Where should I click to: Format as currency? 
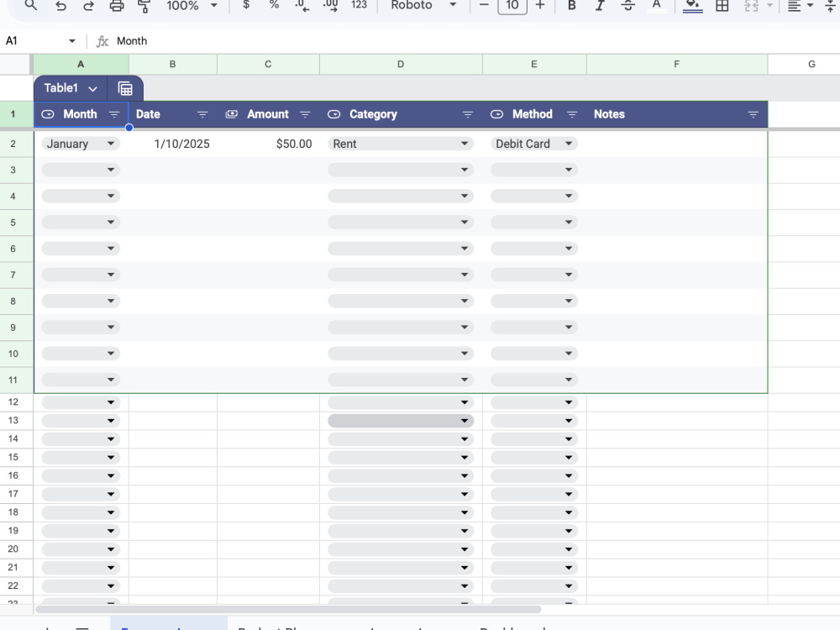246,5
